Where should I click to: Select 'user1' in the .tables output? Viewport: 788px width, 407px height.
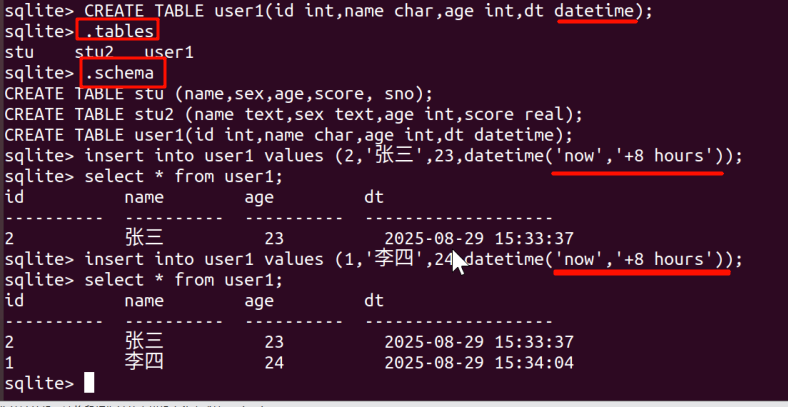coord(169,52)
